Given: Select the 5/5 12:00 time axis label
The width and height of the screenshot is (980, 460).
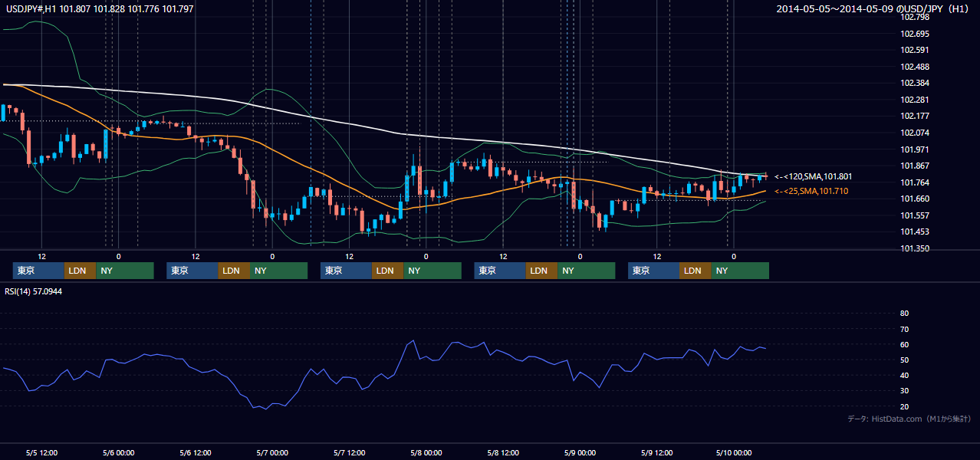Looking at the screenshot, I should coord(41,452).
